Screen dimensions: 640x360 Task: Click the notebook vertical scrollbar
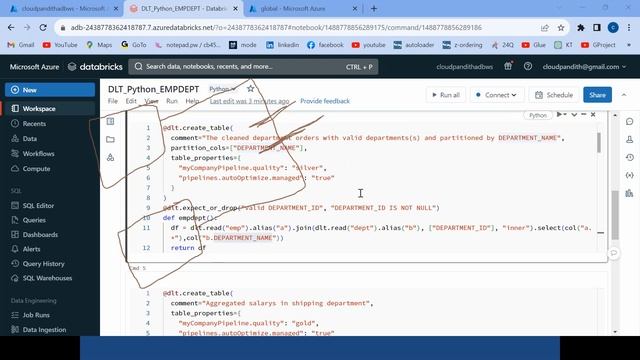point(615,215)
